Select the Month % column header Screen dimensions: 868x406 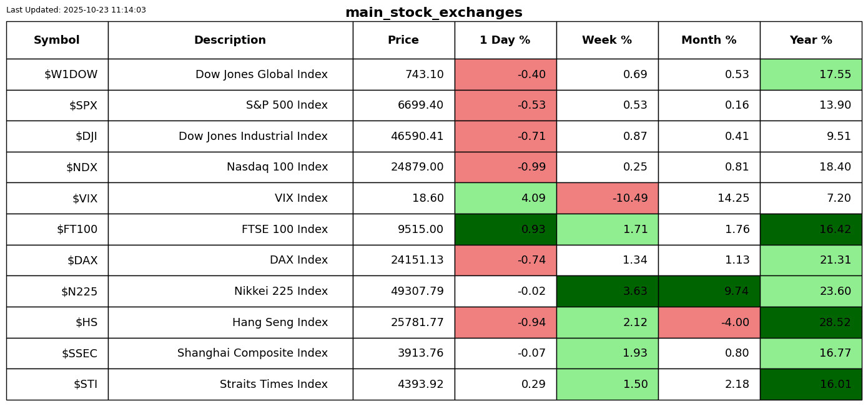pyautogui.click(x=709, y=41)
